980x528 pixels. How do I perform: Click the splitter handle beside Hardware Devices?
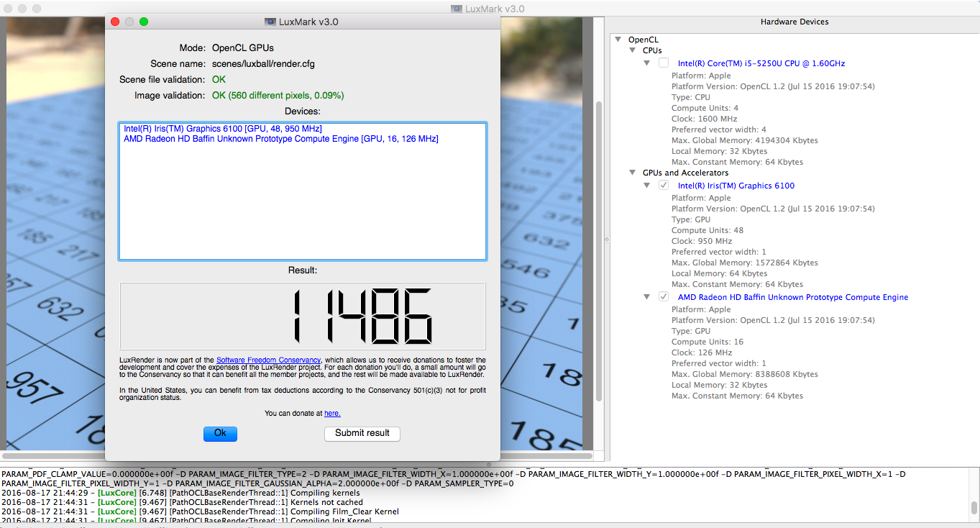click(x=606, y=240)
